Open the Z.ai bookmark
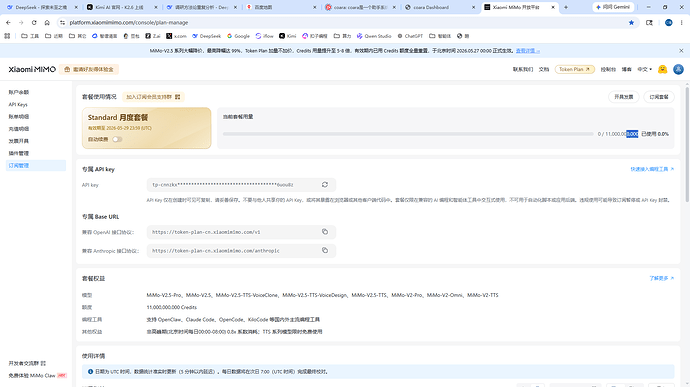 click(x=153, y=36)
